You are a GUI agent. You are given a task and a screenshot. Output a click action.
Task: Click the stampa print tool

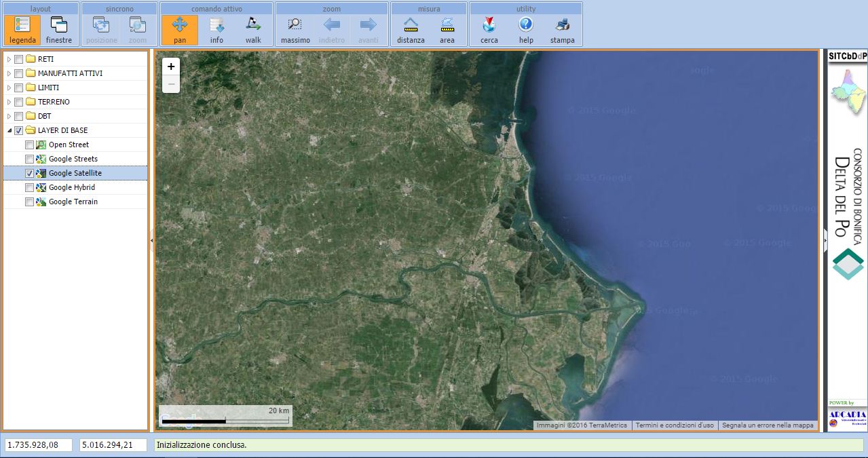pyautogui.click(x=563, y=31)
